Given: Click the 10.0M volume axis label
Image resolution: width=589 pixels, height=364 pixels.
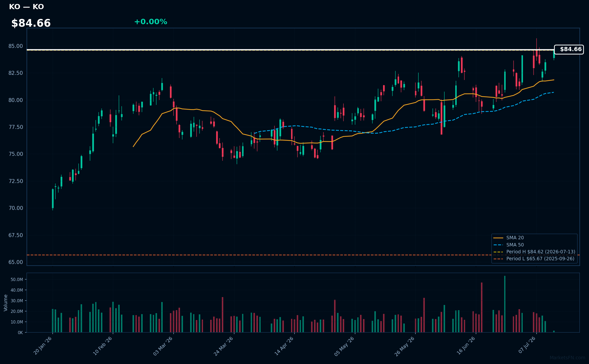Looking at the screenshot, I should click(x=17, y=322).
